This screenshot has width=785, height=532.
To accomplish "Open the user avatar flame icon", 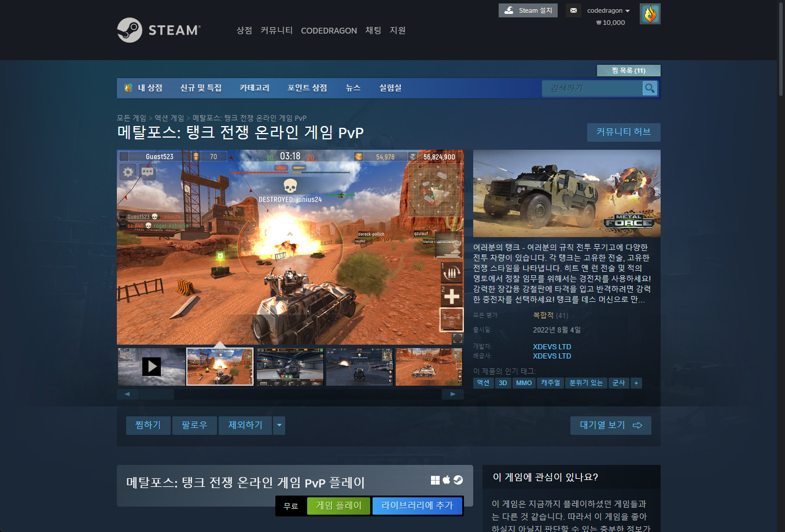I will (650, 14).
